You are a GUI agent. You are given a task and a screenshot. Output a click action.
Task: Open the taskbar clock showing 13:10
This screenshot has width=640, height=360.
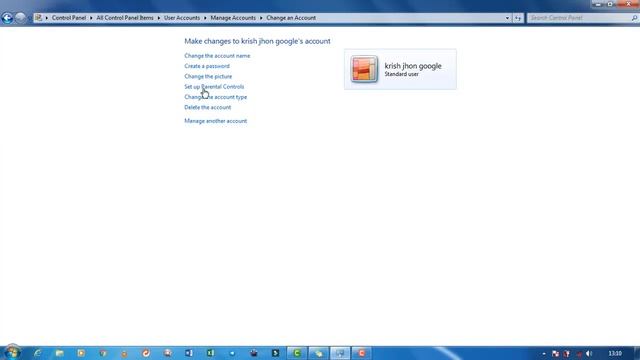click(x=615, y=353)
